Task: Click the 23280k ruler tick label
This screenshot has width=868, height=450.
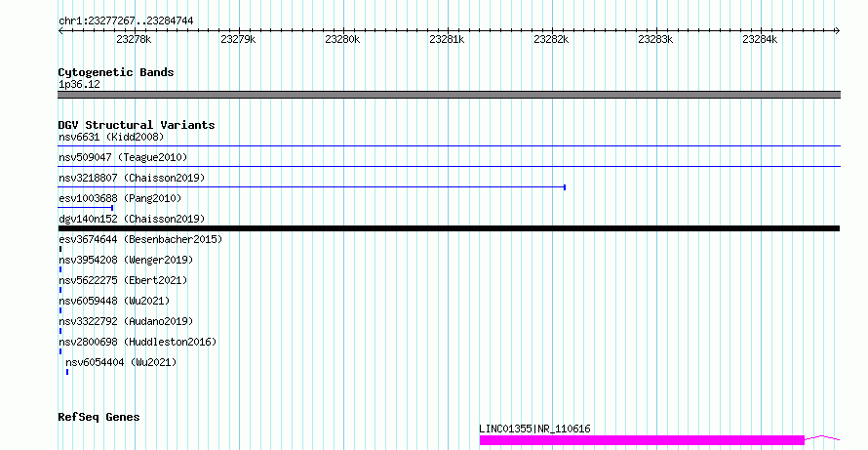Action: coord(342,39)
